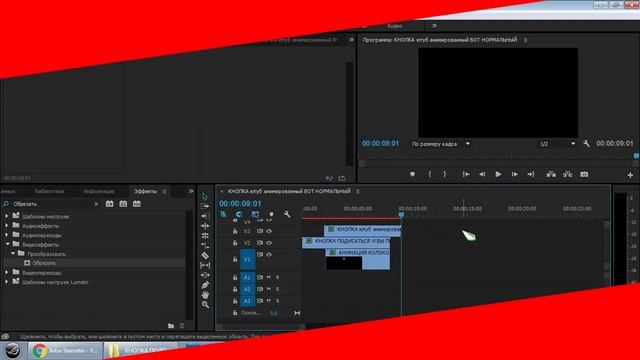Solo audio track A1
This screenshot has height=360, width=640.
[278, 278]
